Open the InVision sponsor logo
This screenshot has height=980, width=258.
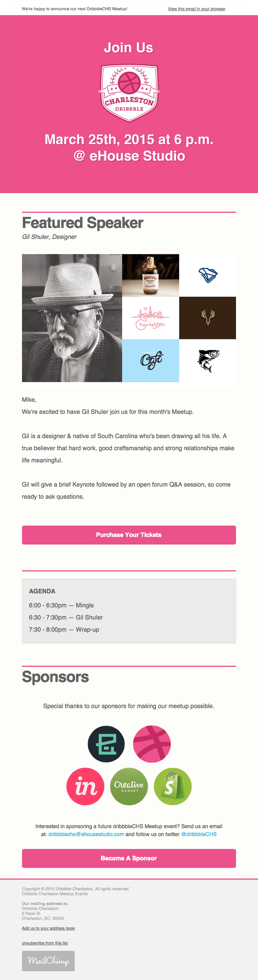point(85,786)
